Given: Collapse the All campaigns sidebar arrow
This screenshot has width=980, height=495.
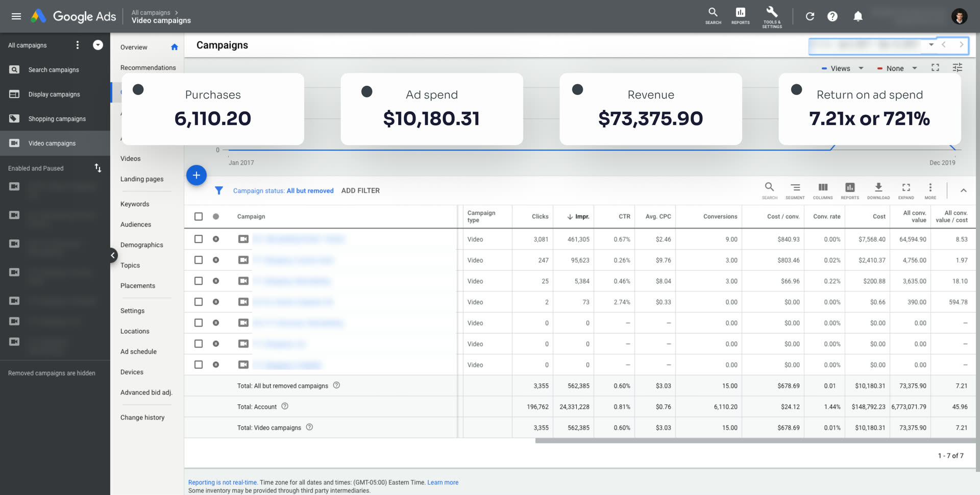Looking at the screenshot, I should coord(98,45).
